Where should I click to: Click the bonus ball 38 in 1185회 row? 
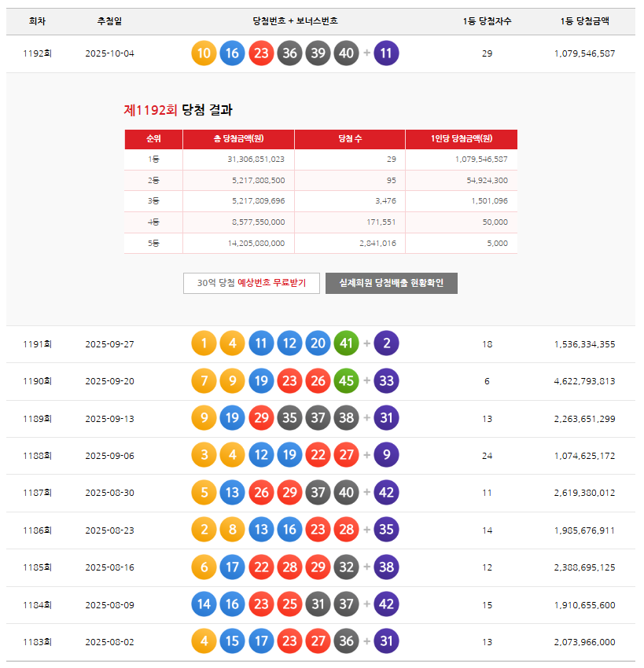386,567
